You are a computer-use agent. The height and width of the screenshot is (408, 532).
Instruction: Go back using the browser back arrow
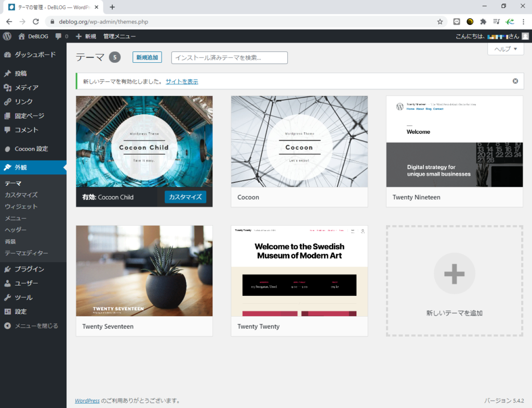9,22
